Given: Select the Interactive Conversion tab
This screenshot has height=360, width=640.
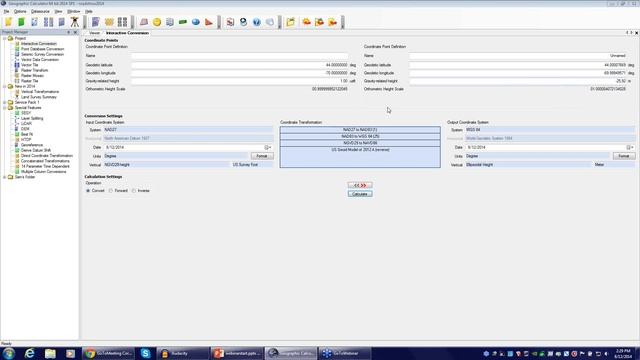Looking at the screenshot, I should tap(127, 33).
